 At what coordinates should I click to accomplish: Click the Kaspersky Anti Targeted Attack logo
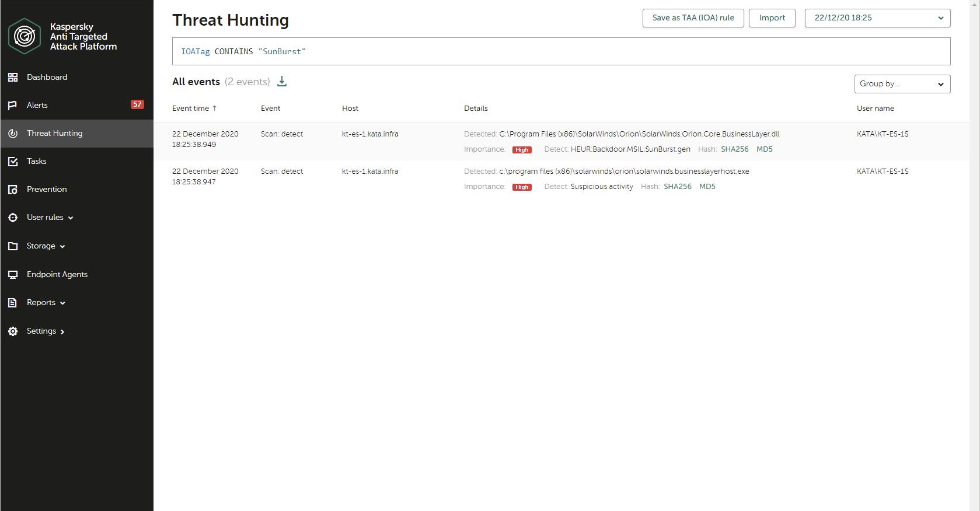click(x=25, y=36)
